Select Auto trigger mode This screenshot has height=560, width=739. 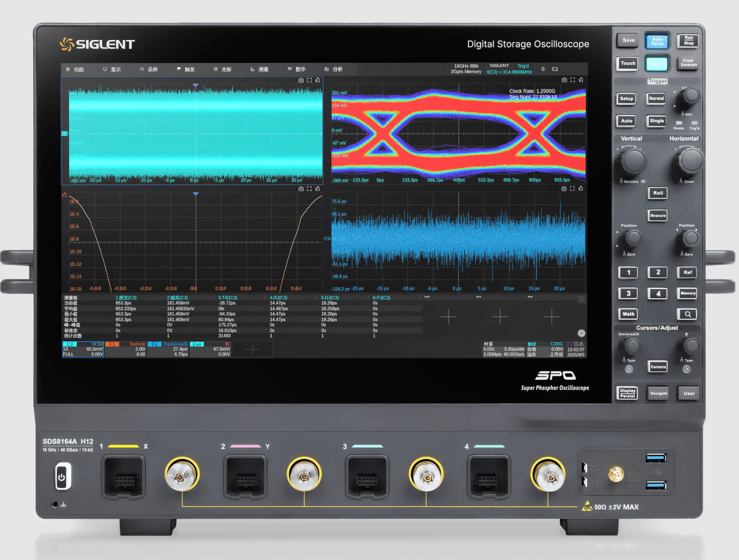627,120
